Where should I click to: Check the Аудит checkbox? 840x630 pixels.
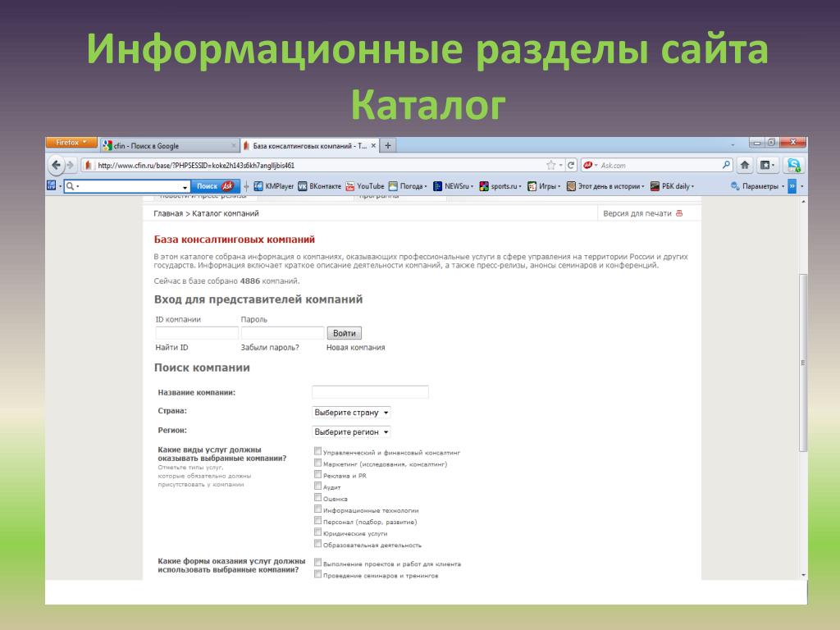[317, 486]
